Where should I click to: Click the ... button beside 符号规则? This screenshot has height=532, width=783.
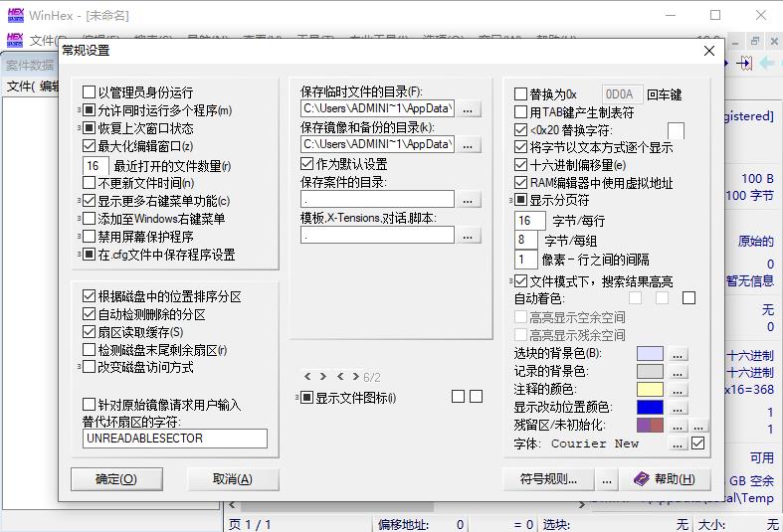[x=607, y=479]
